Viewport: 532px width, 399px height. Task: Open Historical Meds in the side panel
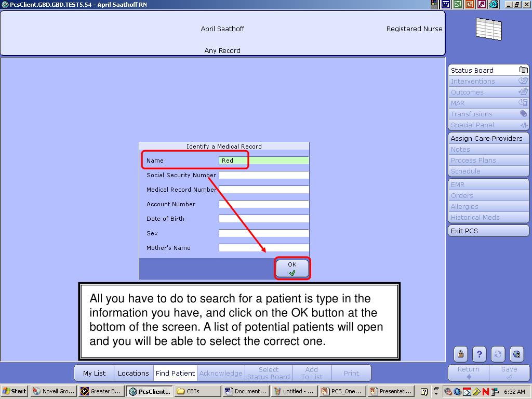(488, 217)
